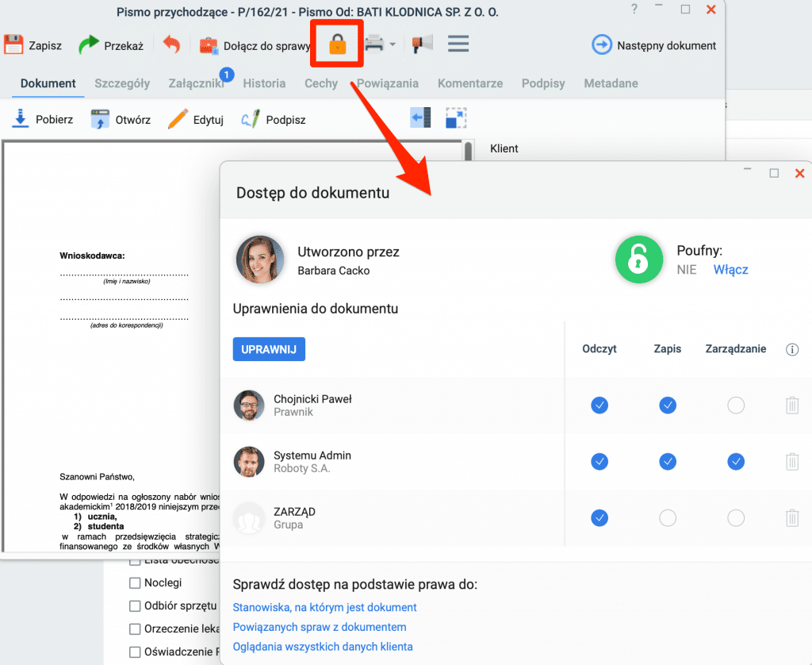The image size is (812, 665).
Task: Uncheck Zarządzanie for Systemu Admin
Action: (735, 461)
